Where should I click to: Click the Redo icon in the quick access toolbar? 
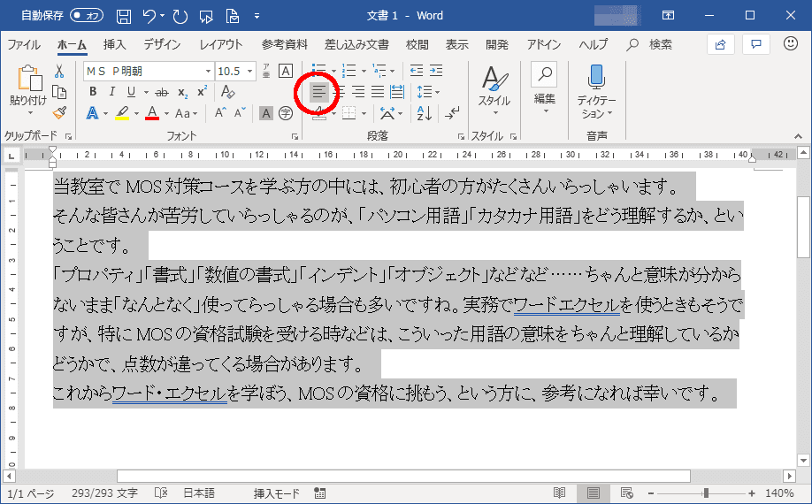[180, 16]
